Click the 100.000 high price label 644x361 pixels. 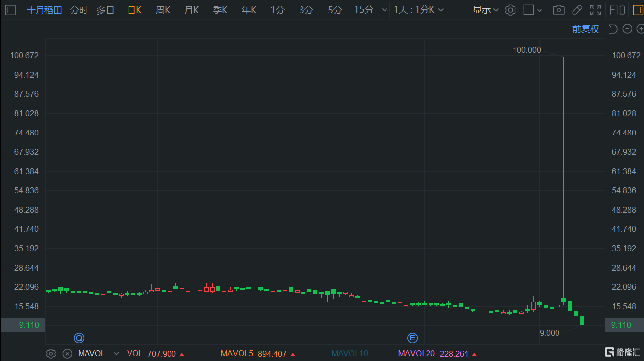pyautogui.click(x=527, y=50)
